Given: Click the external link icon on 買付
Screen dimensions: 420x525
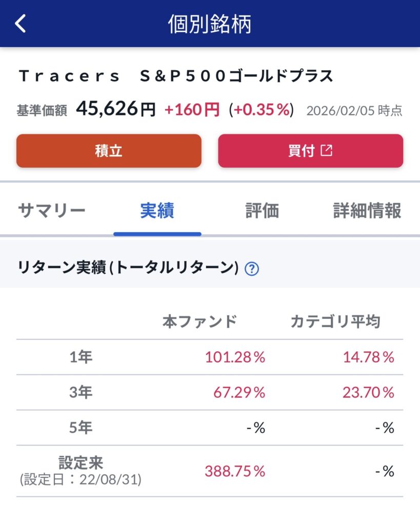Looking at the screenshot, I should tap(327, 151).
